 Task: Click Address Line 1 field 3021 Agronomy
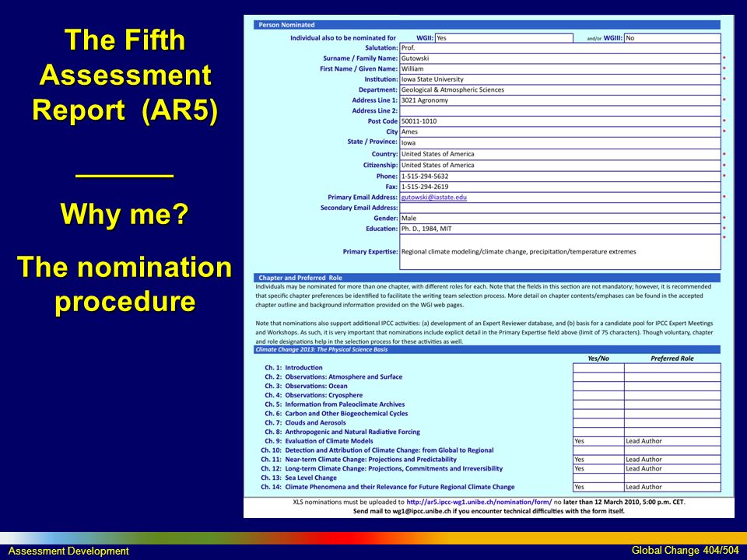[x=559, y=100]
